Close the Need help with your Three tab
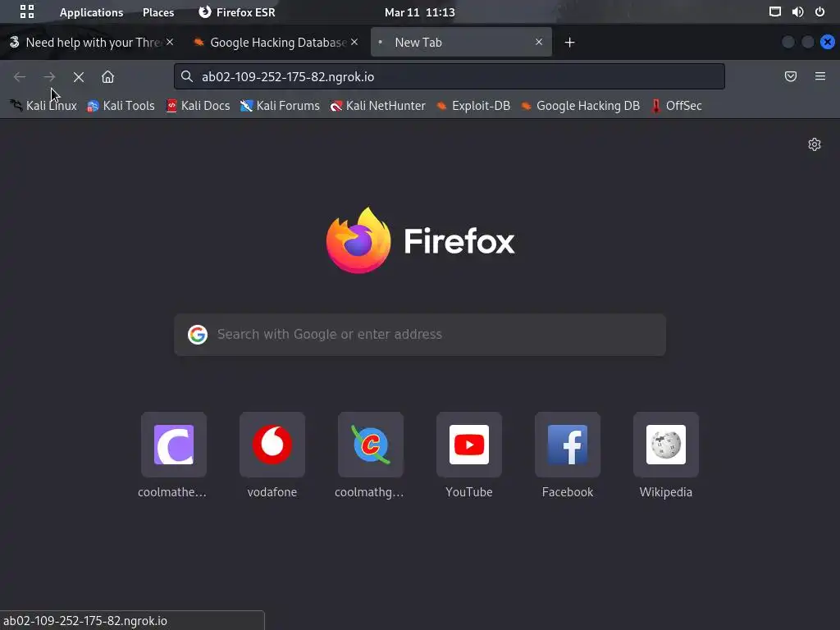The height and width of the screenshot is (630, 840). tap(170, 42)
